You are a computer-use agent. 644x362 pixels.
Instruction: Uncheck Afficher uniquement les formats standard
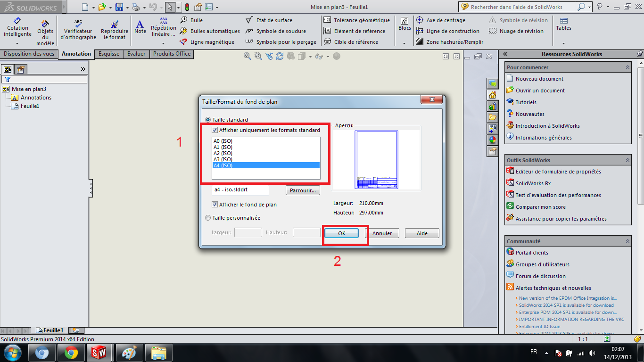[215, 130]
